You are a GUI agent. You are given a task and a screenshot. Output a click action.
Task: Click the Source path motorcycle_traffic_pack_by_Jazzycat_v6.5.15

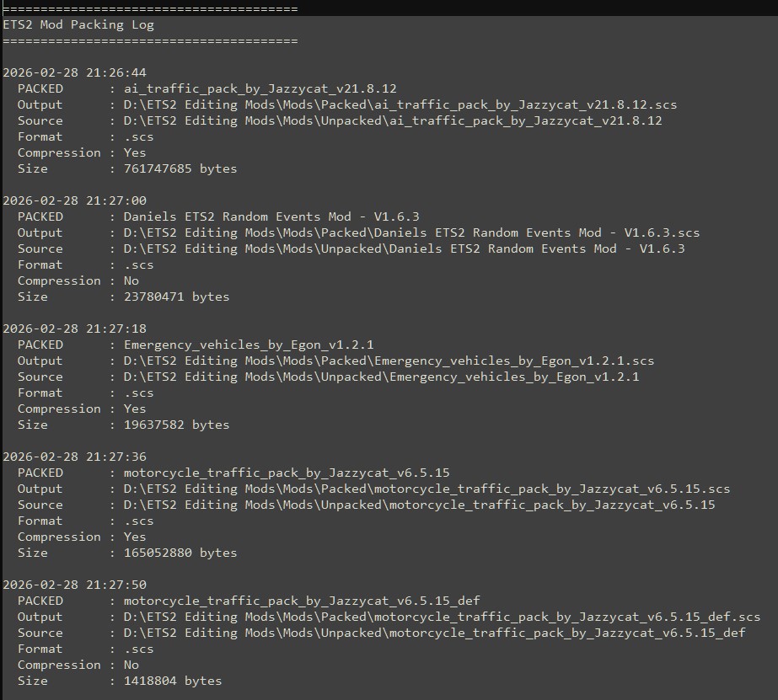[x=419, y=505]
